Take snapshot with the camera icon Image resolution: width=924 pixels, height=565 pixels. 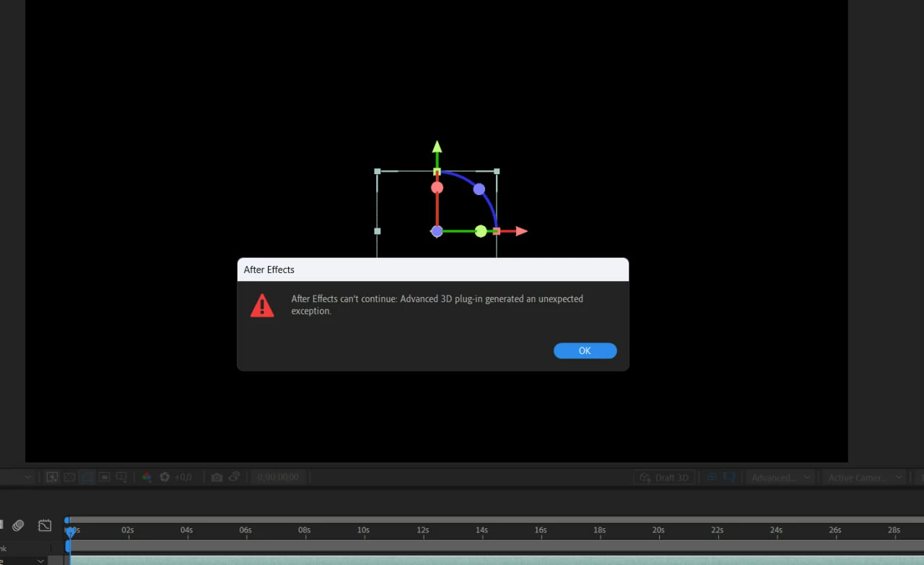click(x=217, y=478)
